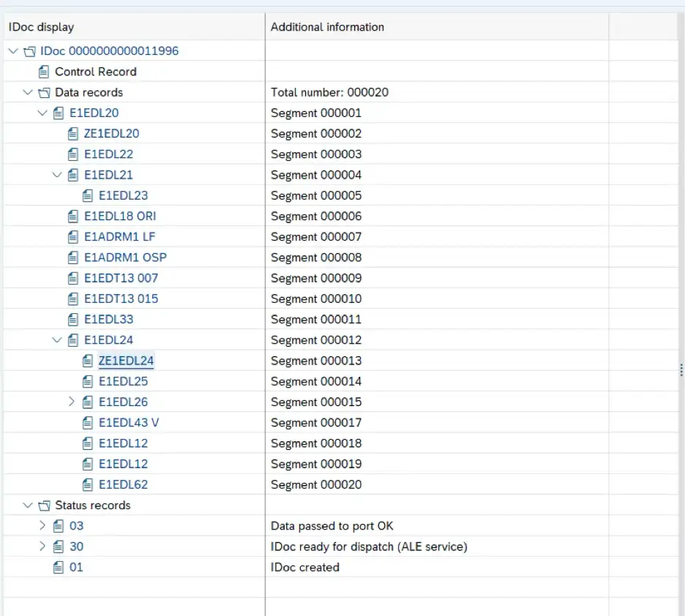Click the folder icon beside Status records
The width and height of the screenshot is (685, 616).
pyautogui.click(x=44, y=506)
